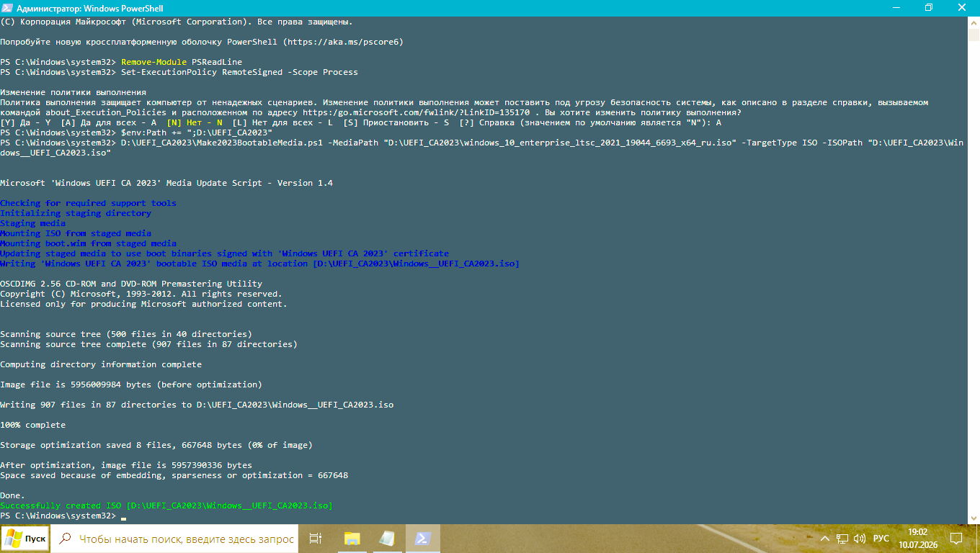Open Task View from the taskbar
Viewport: 980px width, 553px height.
[315, 539]
